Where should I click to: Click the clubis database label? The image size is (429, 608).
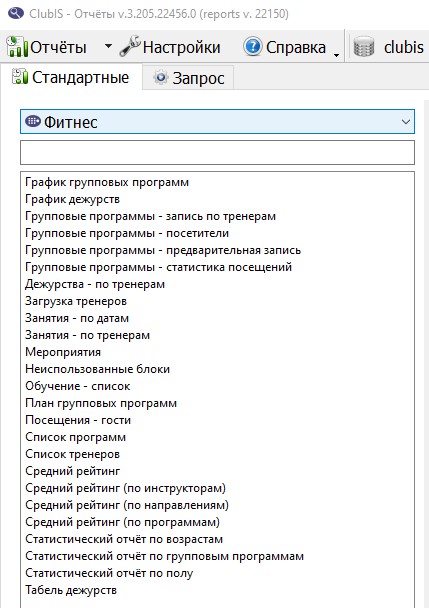click(403, 47)
